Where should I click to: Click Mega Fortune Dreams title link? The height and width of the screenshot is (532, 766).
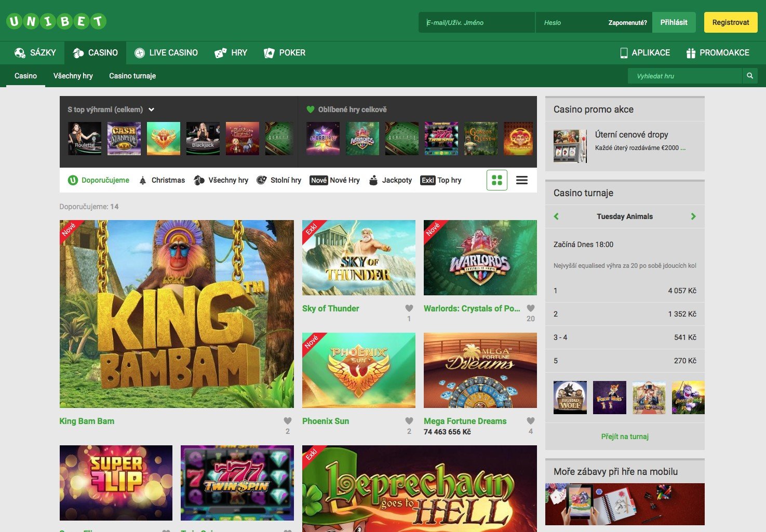[465, 421]
